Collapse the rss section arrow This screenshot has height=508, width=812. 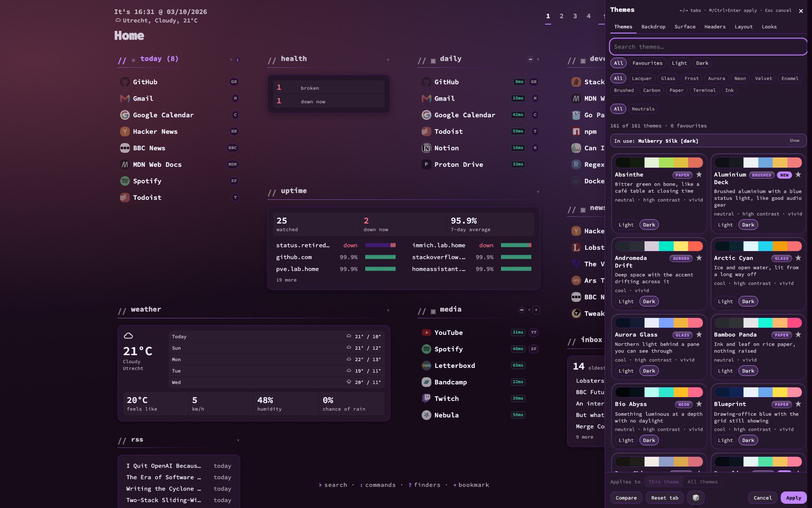(238, 440)
